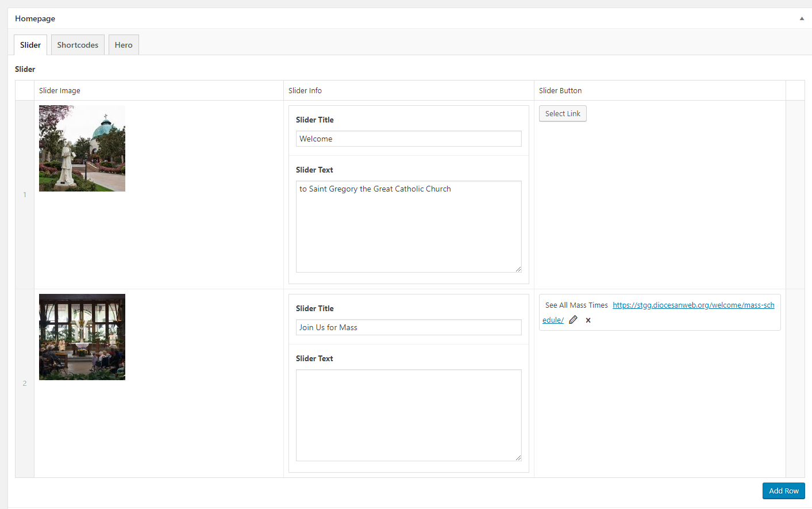This screenshot has width=812, height=509.
Task: Click the resize grip of the second Slider Text box
Action: [518, 458]
